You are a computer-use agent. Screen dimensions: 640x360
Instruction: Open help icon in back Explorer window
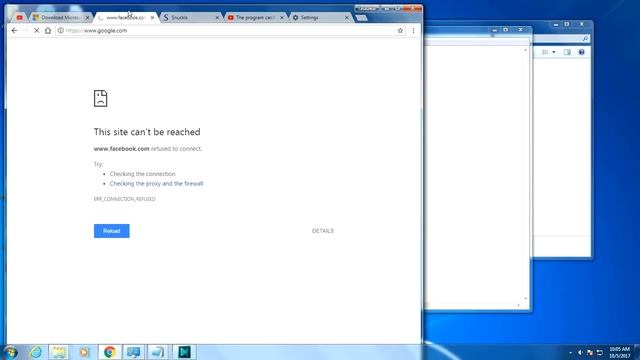tap(582, 52)
